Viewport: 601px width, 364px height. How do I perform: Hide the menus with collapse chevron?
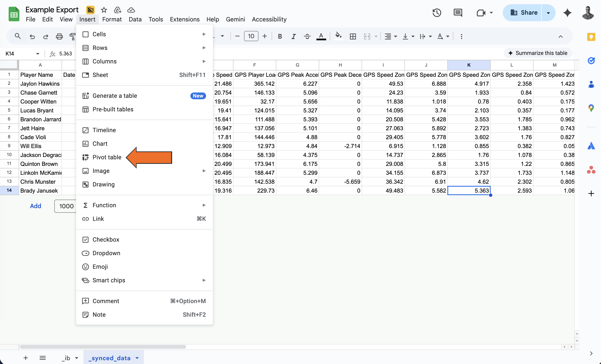tap(560, 36)
